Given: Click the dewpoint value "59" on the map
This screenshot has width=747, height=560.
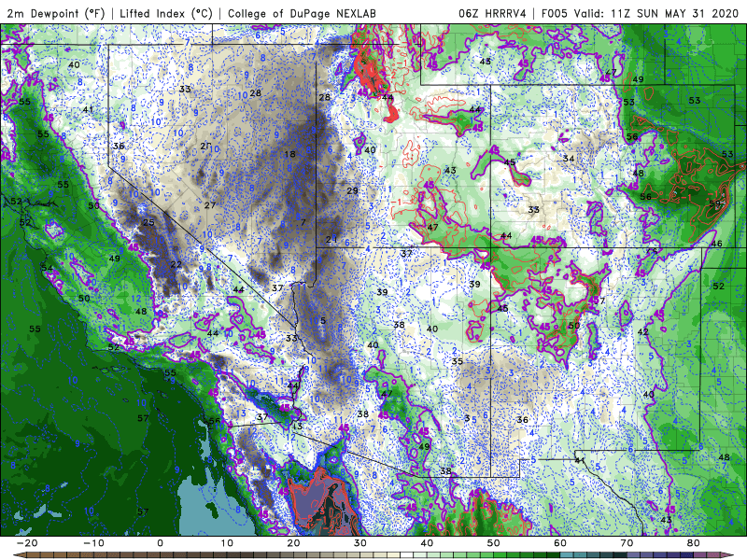Looking at the screenshot, I should pyautogui.click(x=714, y=203).
